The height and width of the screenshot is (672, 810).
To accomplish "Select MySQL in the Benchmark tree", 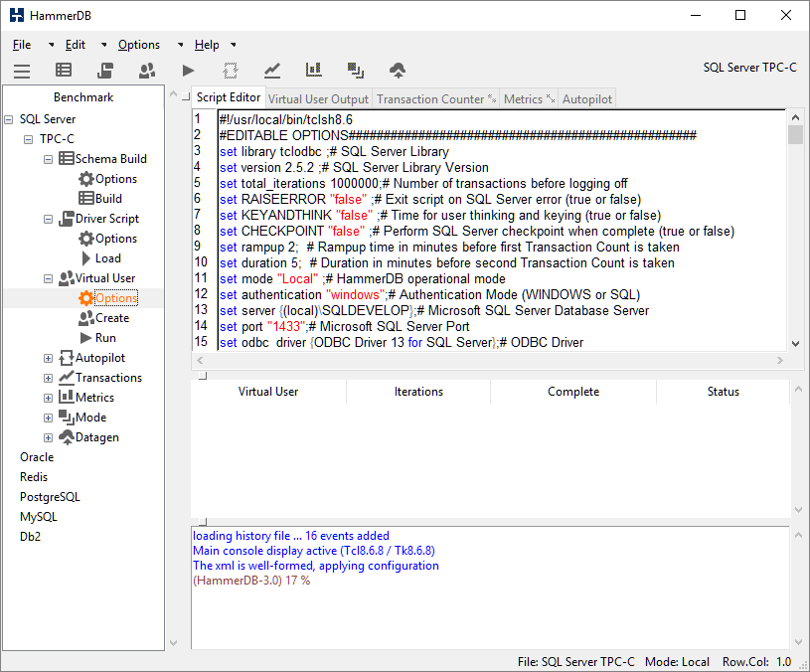I will (38, 517).
